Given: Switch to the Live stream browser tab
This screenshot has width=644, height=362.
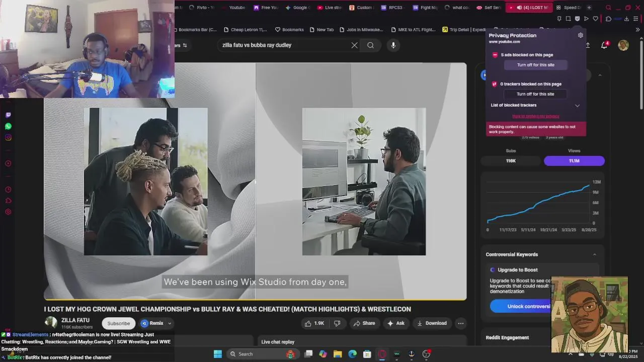Looking at the screenshot, I should pyautogui.click(x=330, y=8).
